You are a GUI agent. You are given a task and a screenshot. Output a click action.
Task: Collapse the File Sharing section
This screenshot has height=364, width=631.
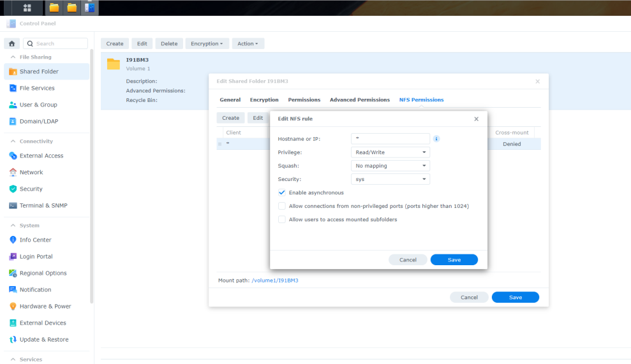pos(13,57)
